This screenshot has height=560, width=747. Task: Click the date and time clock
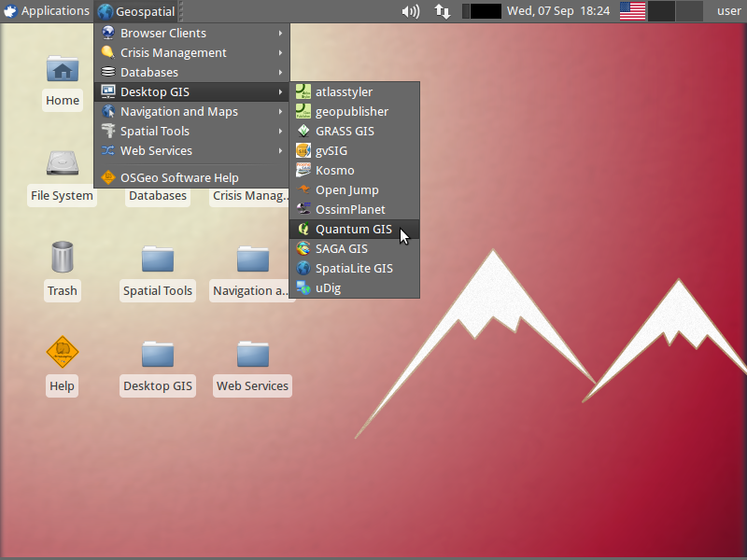click(x=558, y=11)
